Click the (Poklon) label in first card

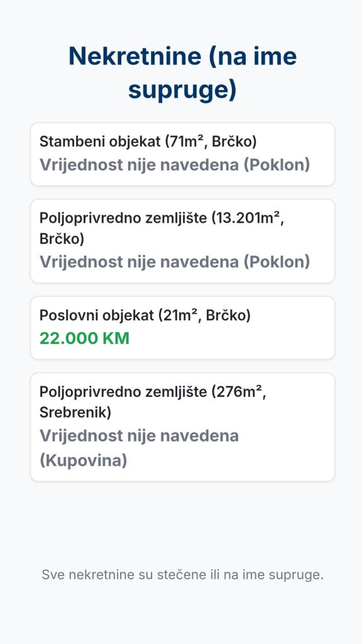point(277,165)
